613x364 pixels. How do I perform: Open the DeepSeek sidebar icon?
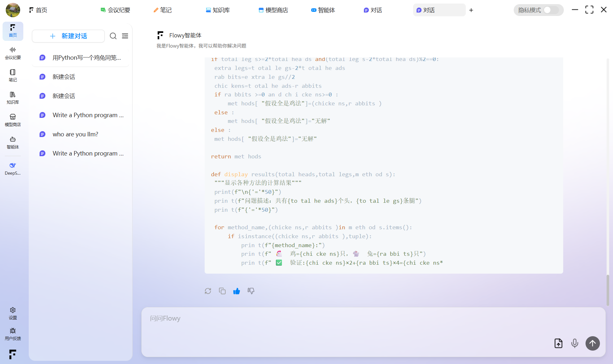13,169
